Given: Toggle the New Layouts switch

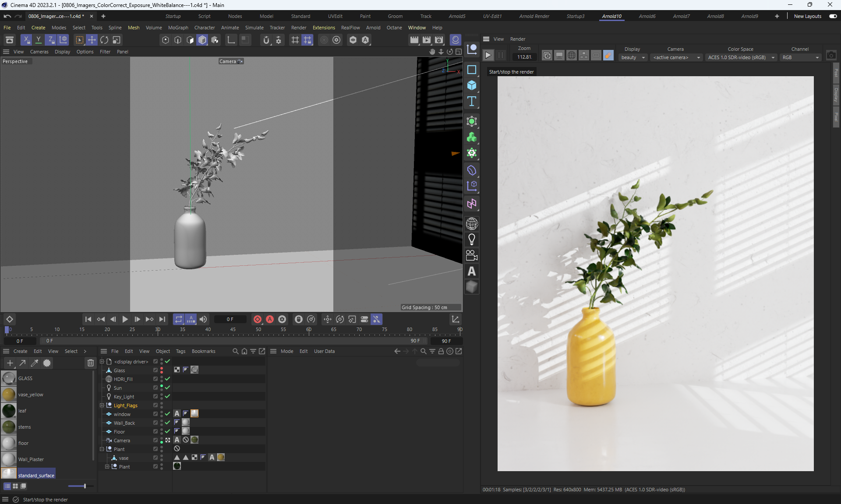Looking at the screenshot, I should tap(833, 16).
